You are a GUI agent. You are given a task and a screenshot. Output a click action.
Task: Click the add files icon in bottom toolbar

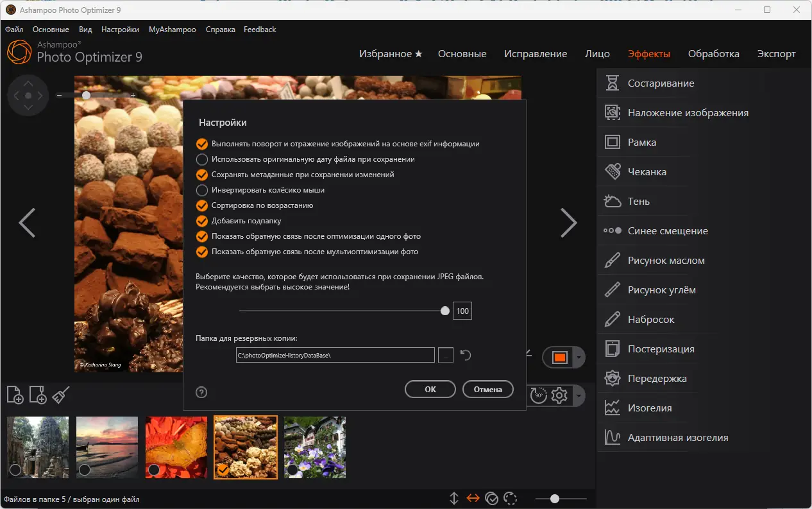click(15, 395)
